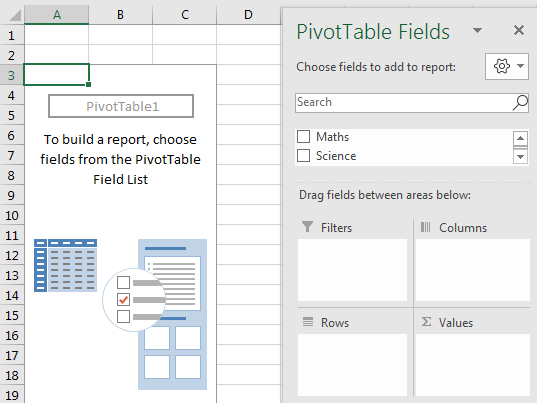Select row 1 header

tap(12, 35)
